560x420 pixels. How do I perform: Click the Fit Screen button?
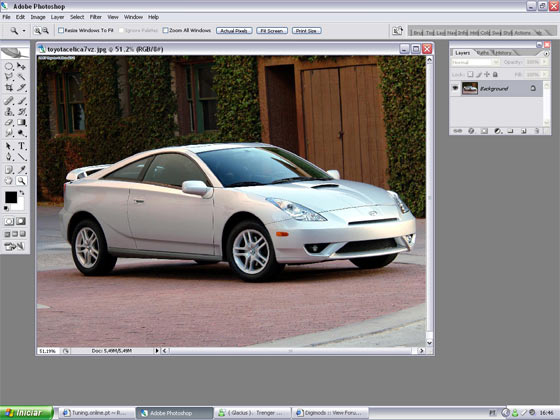(x=272, y=31)
